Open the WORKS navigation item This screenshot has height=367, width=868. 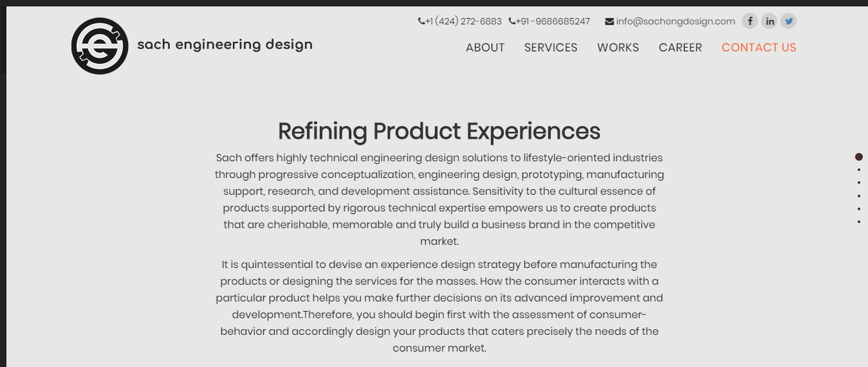618,48
